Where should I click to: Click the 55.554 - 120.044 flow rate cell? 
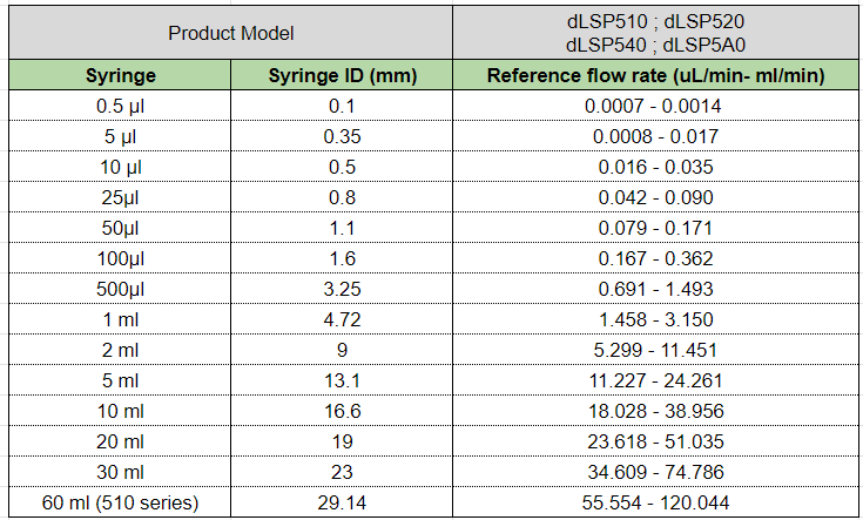click(655, 503)
